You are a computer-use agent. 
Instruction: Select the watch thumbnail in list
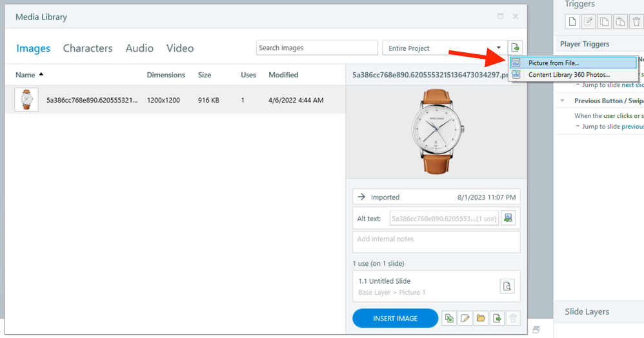[x=26, y=99]
